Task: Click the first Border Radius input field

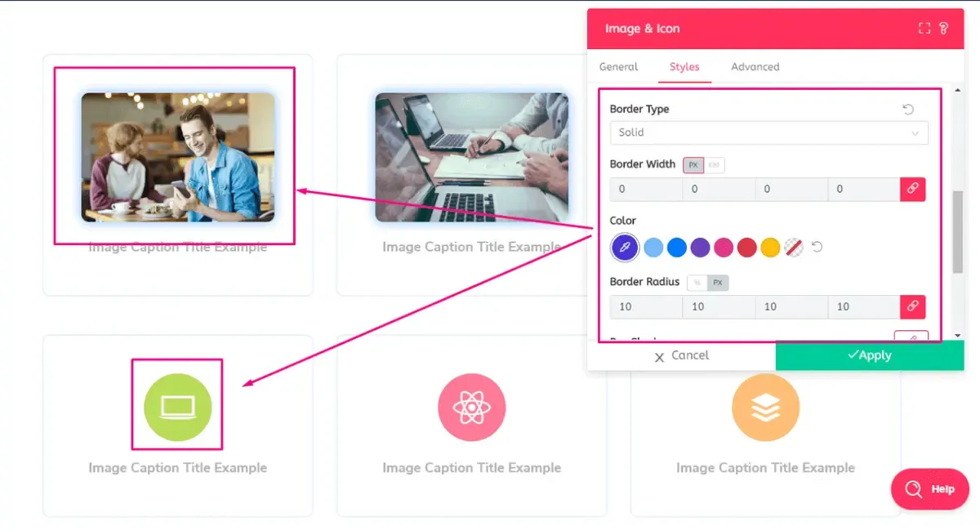Action: [x=646, y=306]
